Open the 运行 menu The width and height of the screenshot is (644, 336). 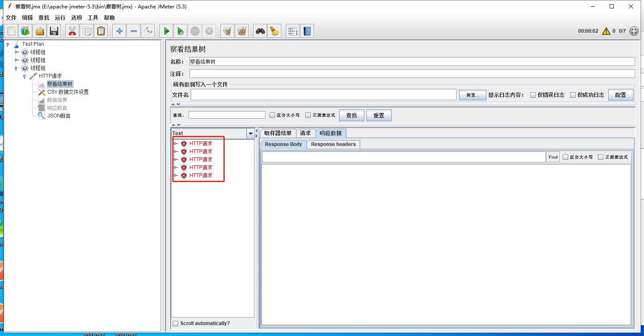pyautogui.click(x=60, y=18)
